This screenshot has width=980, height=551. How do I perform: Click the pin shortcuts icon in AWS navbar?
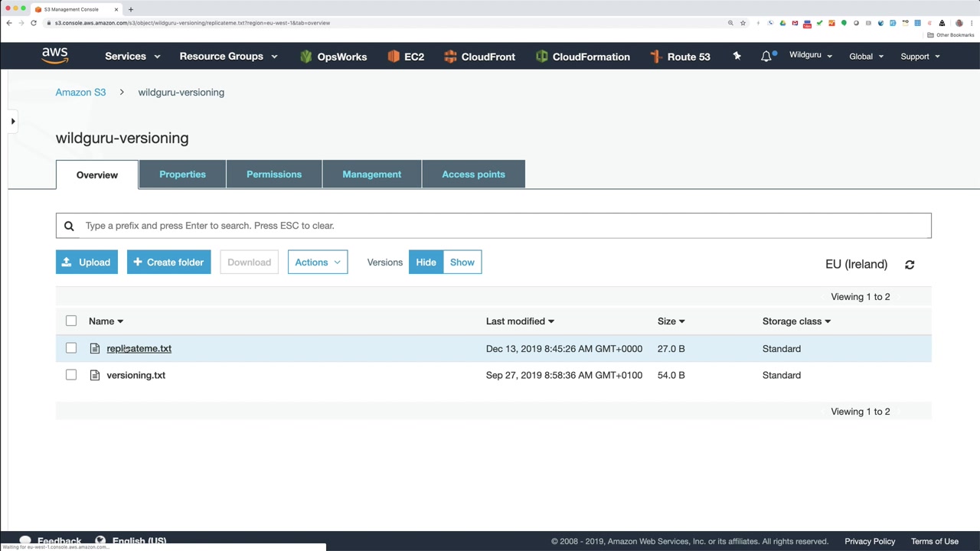pyautogui.click(x=737, y=56)
